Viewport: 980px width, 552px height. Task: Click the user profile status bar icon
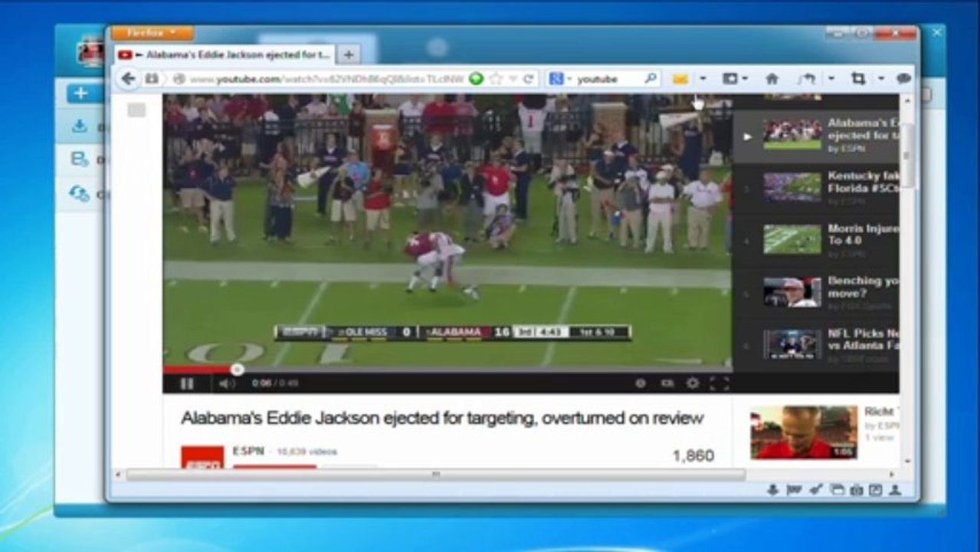[895, 490]
